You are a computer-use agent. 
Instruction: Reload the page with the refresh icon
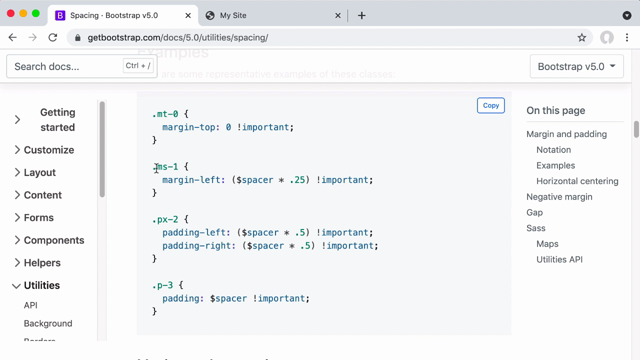(x=53, y=38)
